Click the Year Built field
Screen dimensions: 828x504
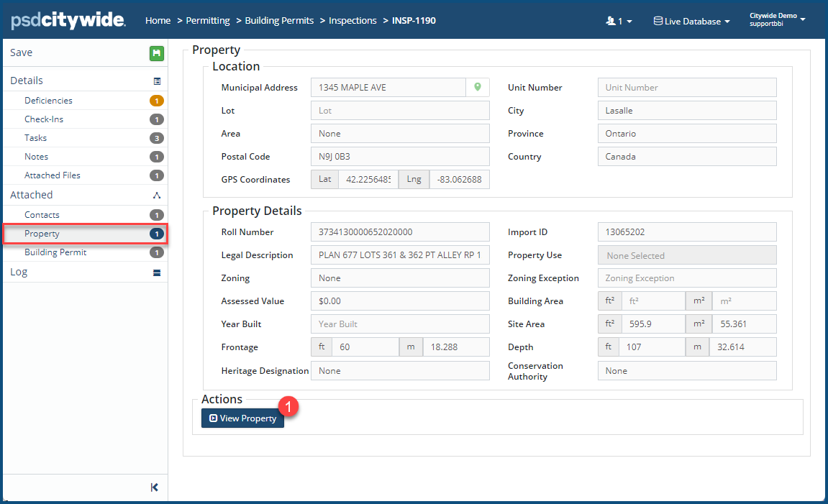[400, 324]
